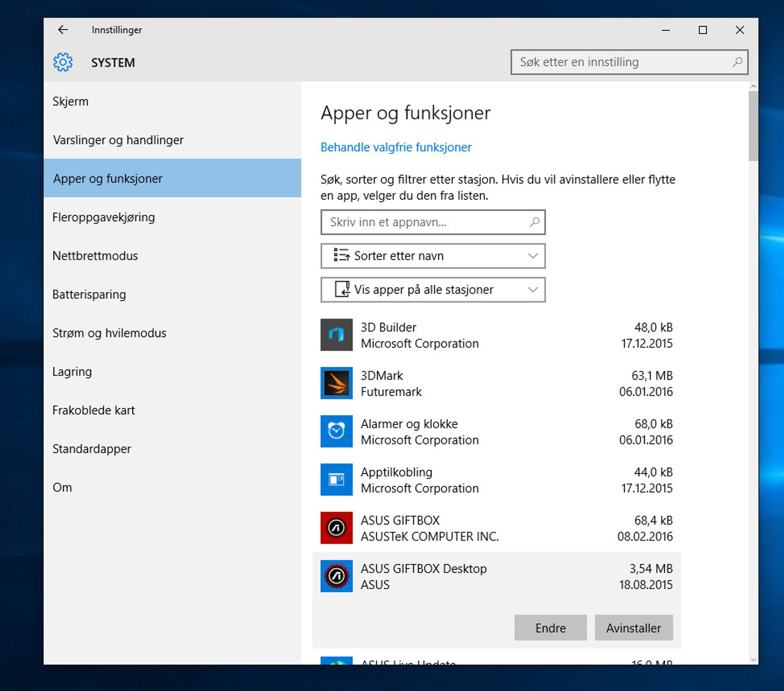Select Apper og funksjoner in sidebar
This screenshot has width=784, height=691.
(172, 178)
